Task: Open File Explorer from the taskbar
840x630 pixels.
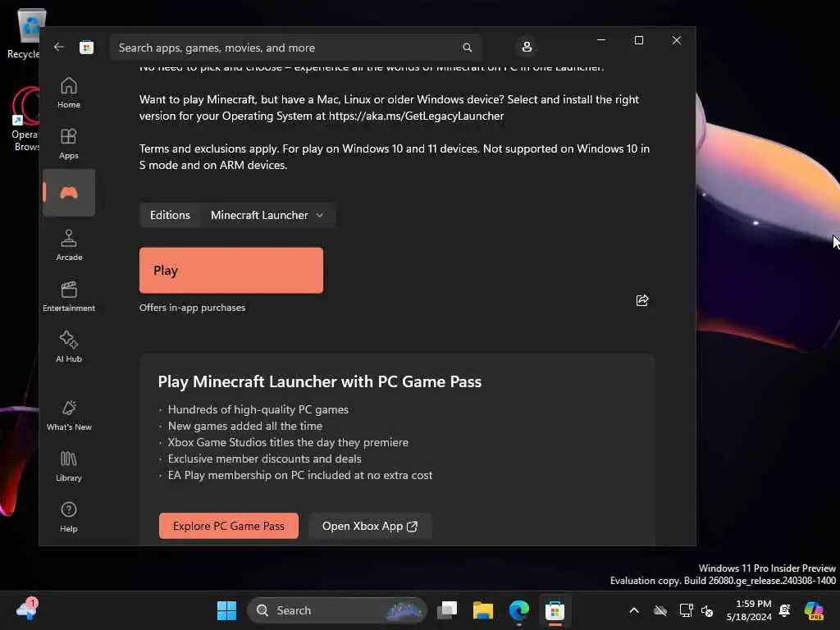Action: click(482, 610)
